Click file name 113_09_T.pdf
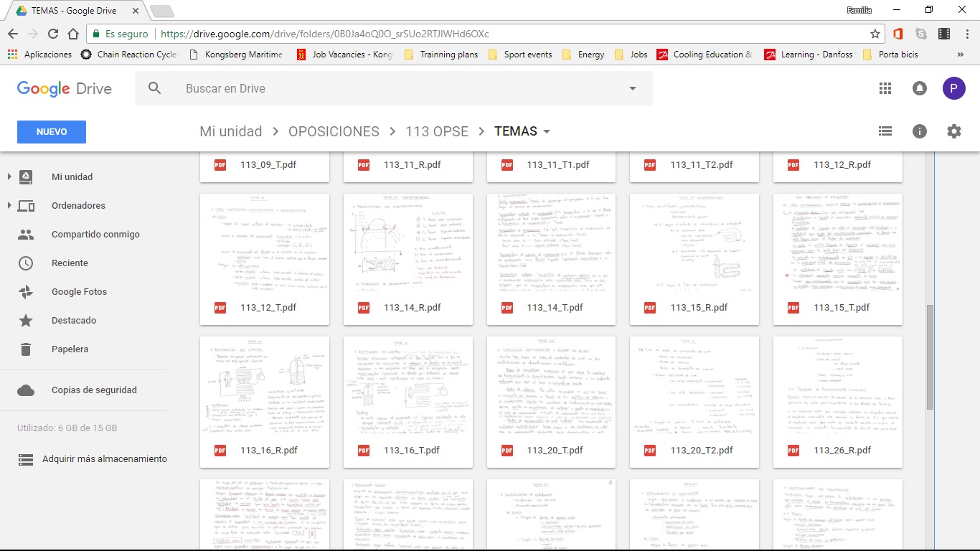This screenshot has width=980, height=551. (x=268, y=164)
